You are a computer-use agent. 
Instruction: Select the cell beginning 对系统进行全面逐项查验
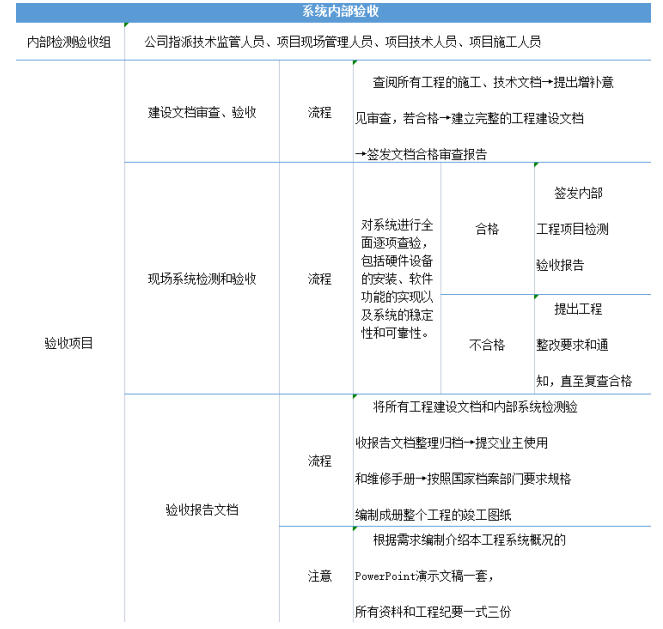(x=397, y=279)
